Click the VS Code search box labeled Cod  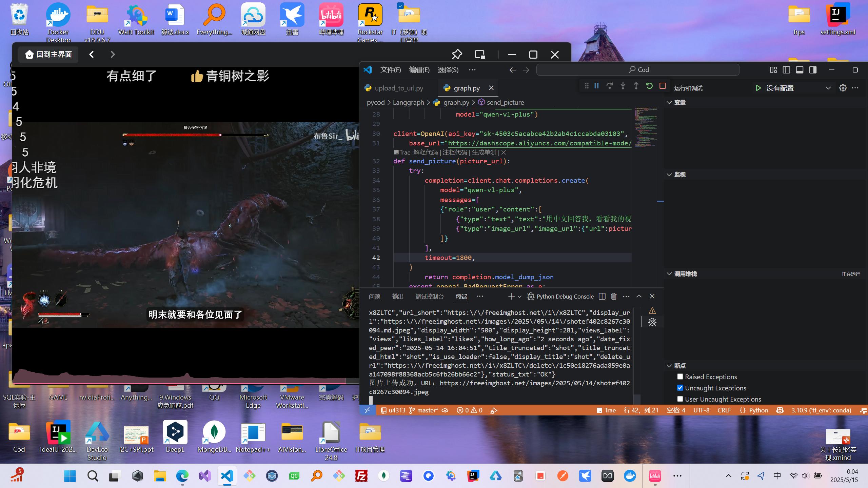[638, 70]
